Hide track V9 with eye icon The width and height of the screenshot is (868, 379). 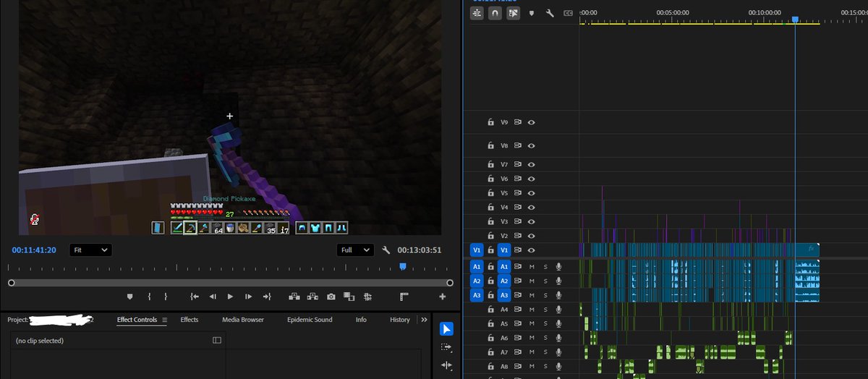(x=532, y=122)
